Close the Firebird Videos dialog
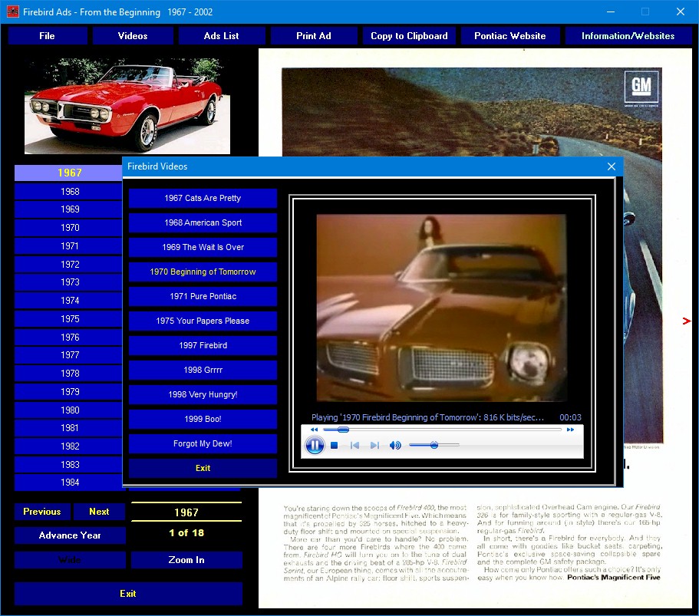 [x=612, y=166]
